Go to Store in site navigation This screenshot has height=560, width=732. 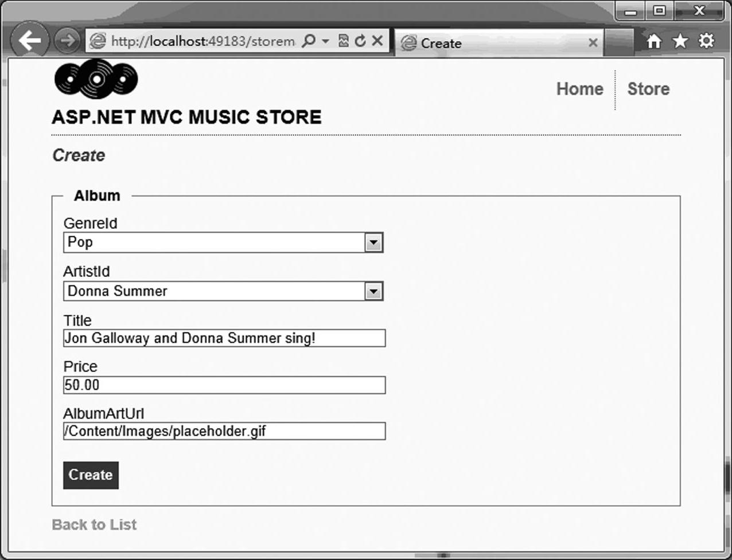tap(648, 89)
